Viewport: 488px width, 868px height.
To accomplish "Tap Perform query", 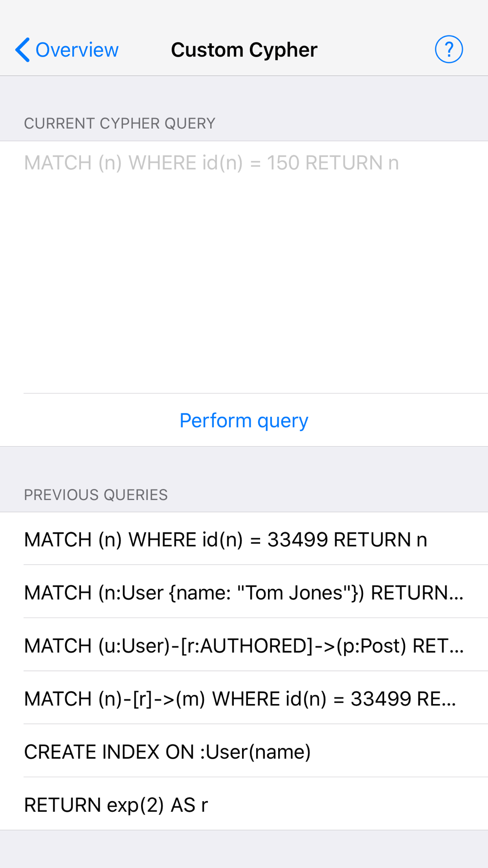I will point(244,420).
